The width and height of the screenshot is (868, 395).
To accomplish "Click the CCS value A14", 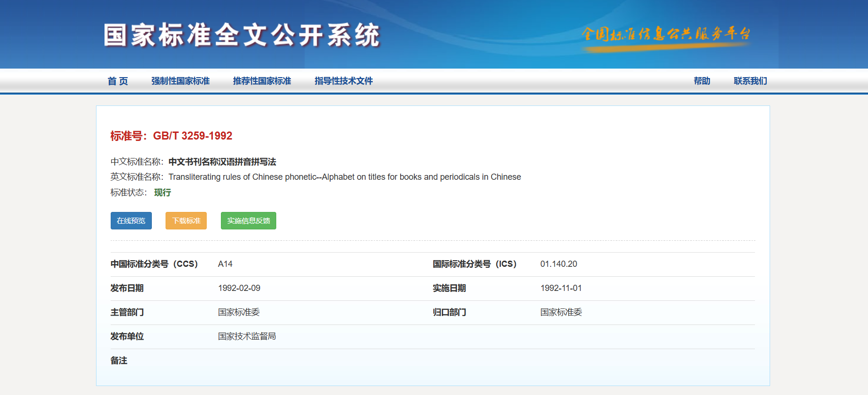I will coord(225,264).
